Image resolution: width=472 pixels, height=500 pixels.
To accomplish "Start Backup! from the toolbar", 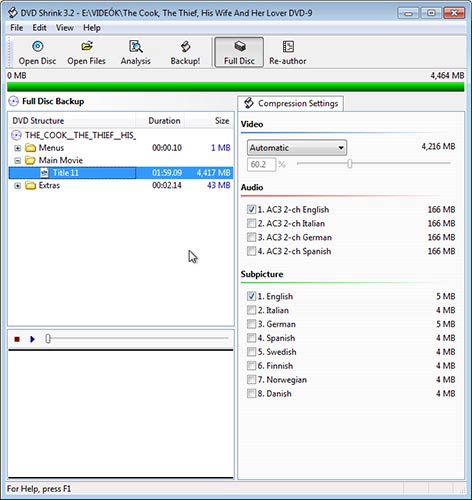I will [x=185, y=53].
